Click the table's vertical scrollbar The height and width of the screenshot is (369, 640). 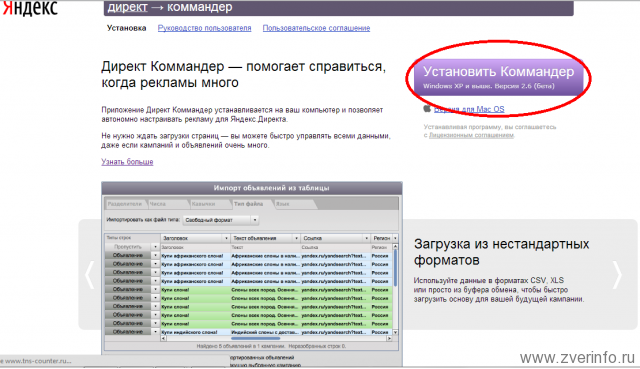click(x=395, y=290)
